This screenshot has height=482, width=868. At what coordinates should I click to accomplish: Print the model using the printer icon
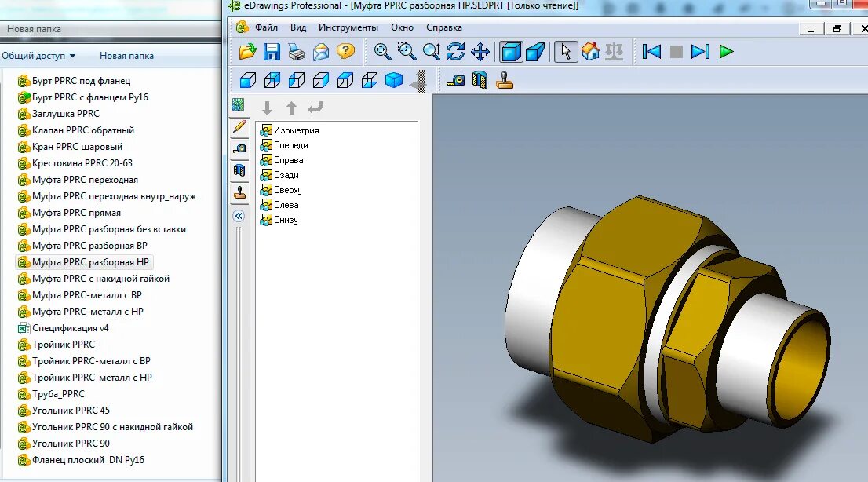point(296,52)
